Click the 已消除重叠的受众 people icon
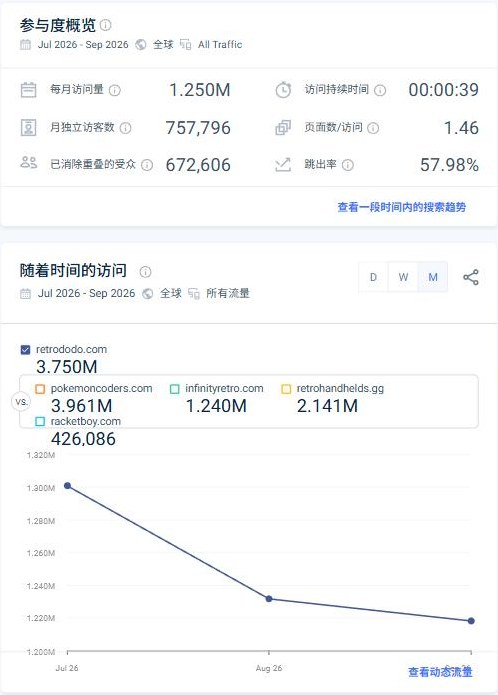Viewport: 498px width, 695px height. click(x=29, y=162)
